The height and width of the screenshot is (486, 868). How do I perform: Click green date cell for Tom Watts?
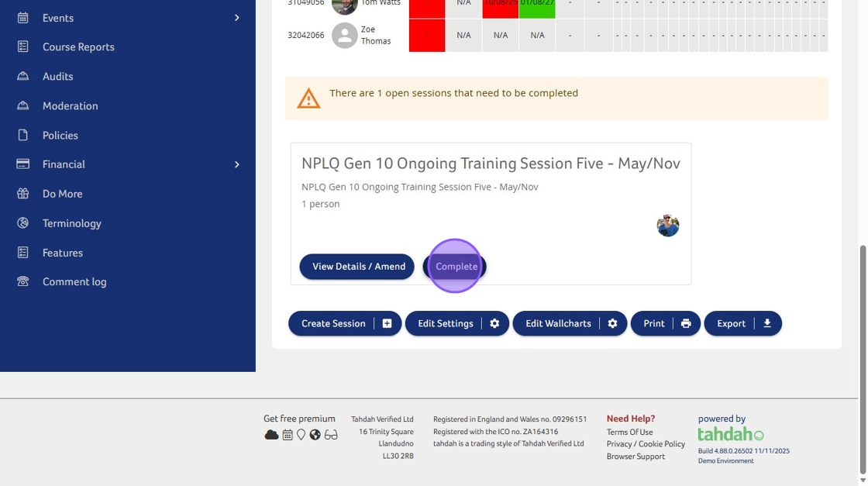(537, 9)
